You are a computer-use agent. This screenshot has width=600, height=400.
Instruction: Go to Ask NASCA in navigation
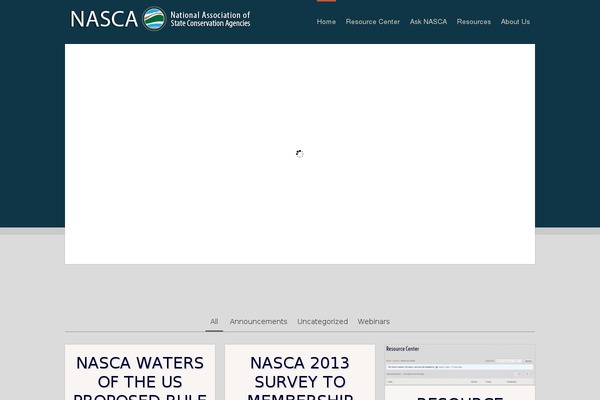(x=428, y=22)
